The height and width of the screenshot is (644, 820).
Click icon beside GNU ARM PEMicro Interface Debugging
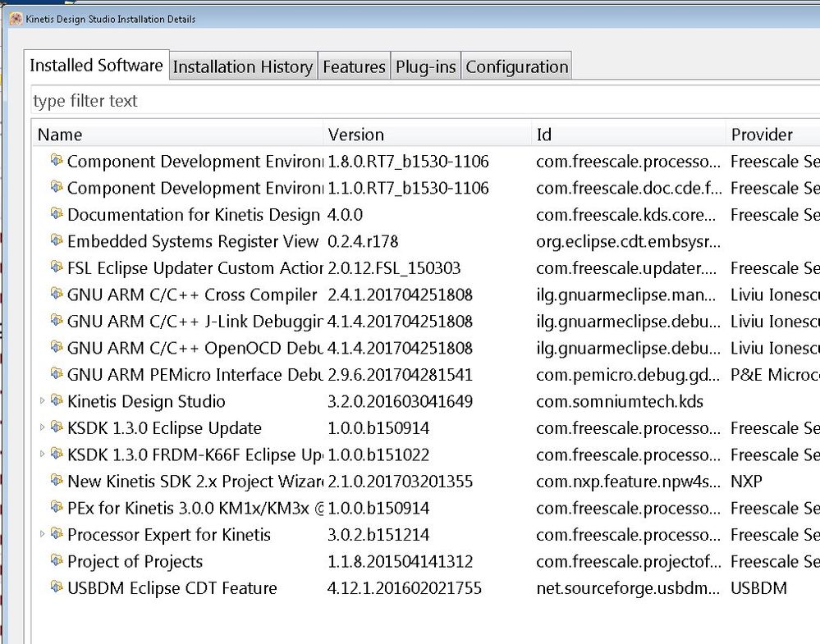tap(57, 373)
